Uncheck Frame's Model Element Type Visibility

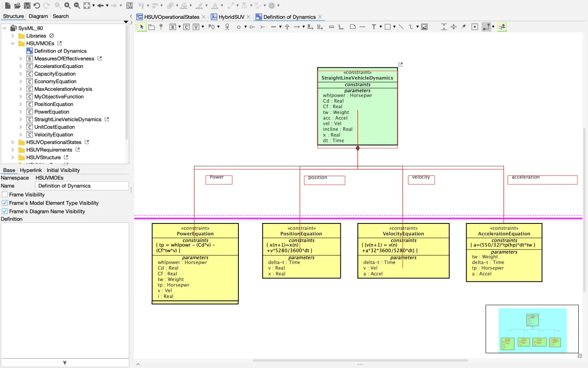(x=5, y=203)
